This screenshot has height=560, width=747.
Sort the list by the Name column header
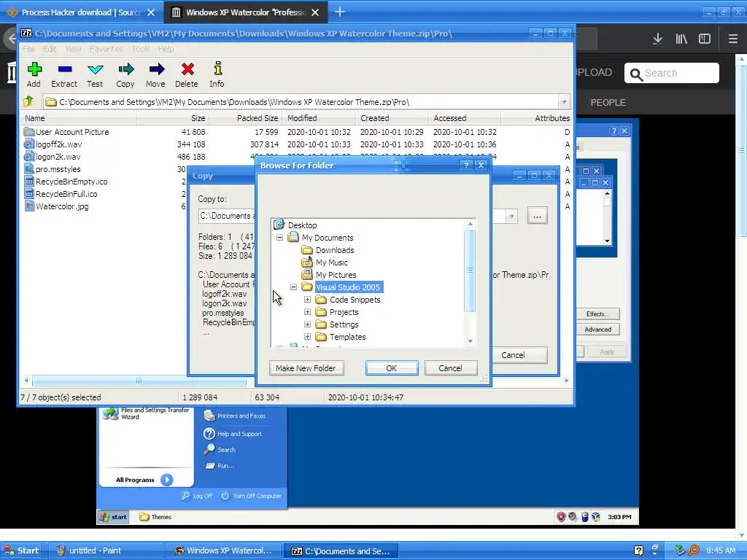79,118
